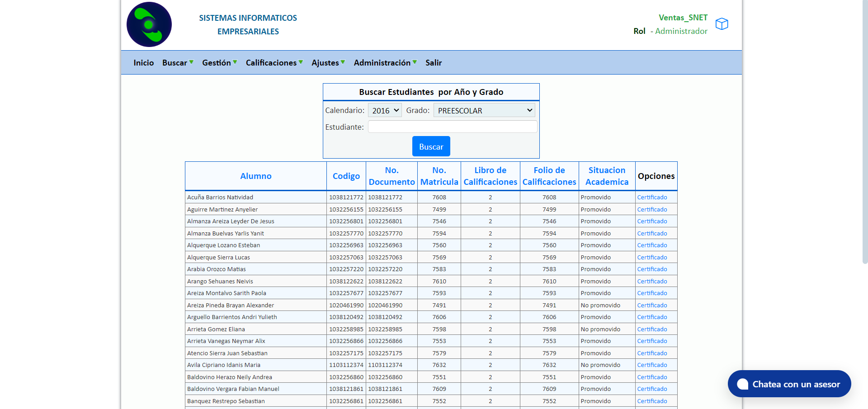Open Certificado for Baldovino Vergara Fabian

[x=652, y=389]
